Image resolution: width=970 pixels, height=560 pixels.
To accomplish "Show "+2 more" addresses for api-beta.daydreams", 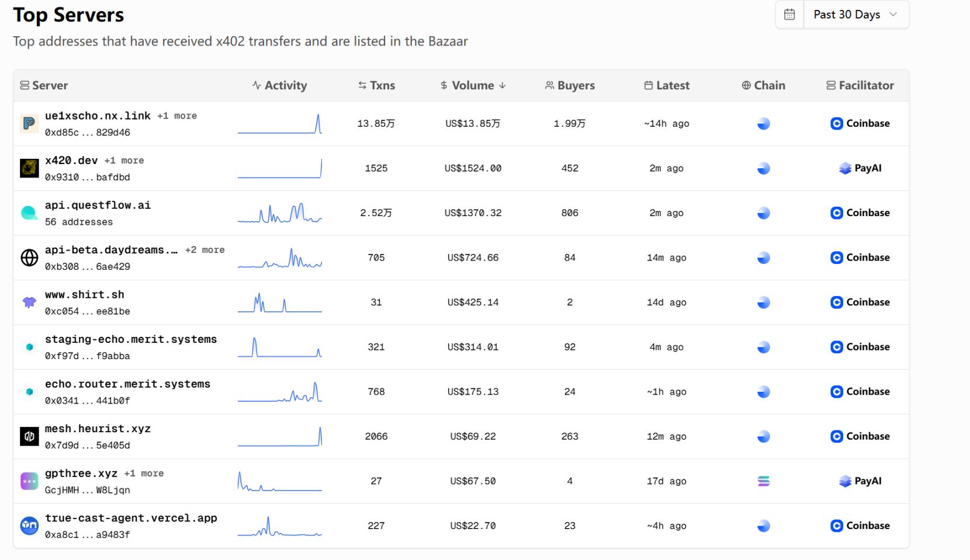I will point(205,250).
